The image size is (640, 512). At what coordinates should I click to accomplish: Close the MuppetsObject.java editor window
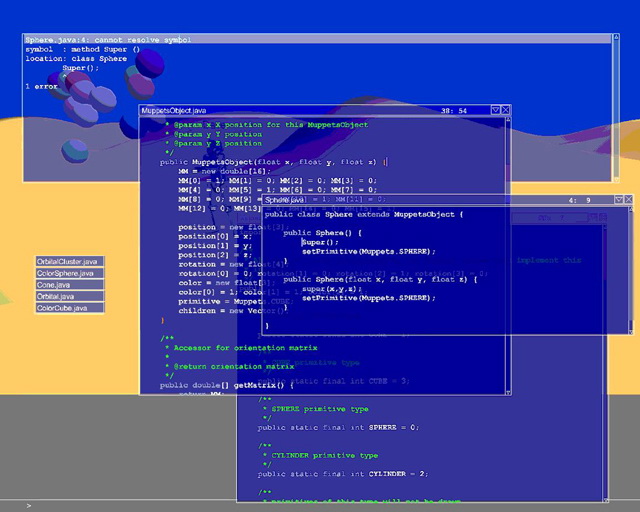coord(505,110)
